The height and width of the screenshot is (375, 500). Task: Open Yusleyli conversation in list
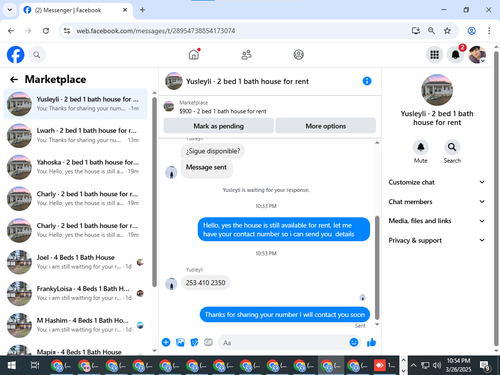click(75, 104)
